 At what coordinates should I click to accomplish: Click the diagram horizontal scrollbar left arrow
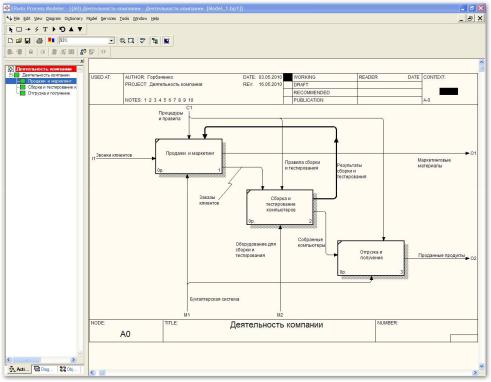pos(93,373)
